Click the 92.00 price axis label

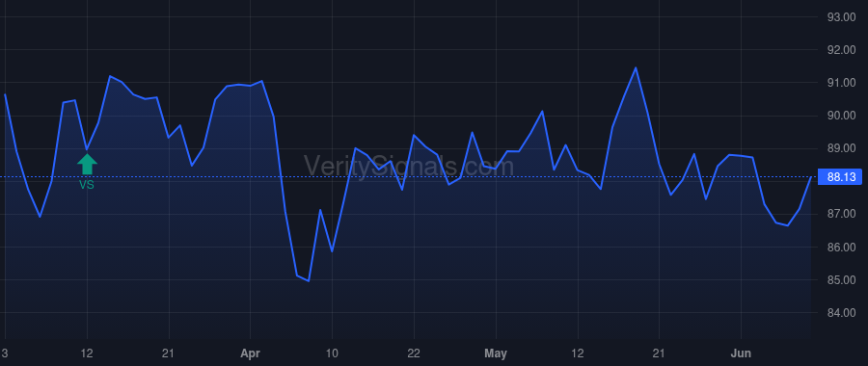point(841,50)
